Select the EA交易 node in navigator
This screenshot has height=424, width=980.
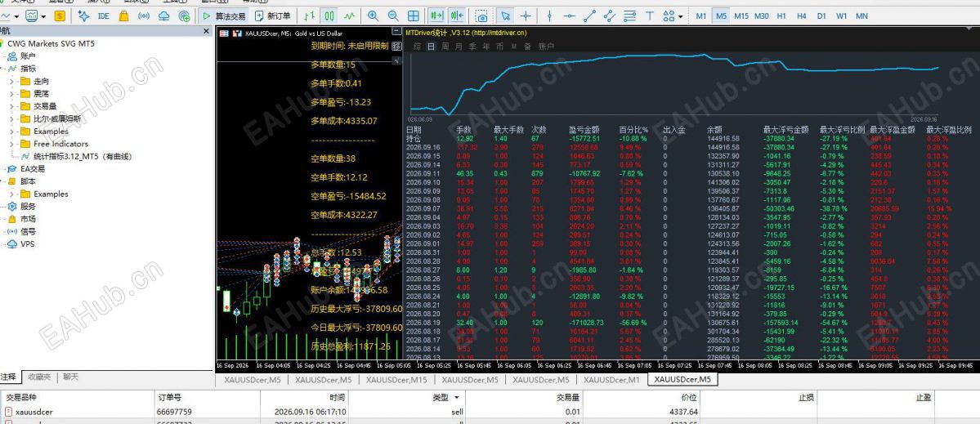34,168
